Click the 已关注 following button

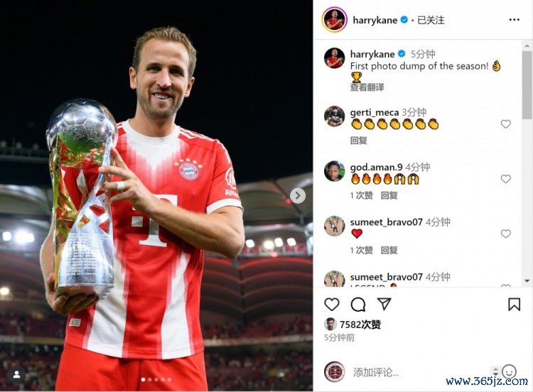coord(431,20)
